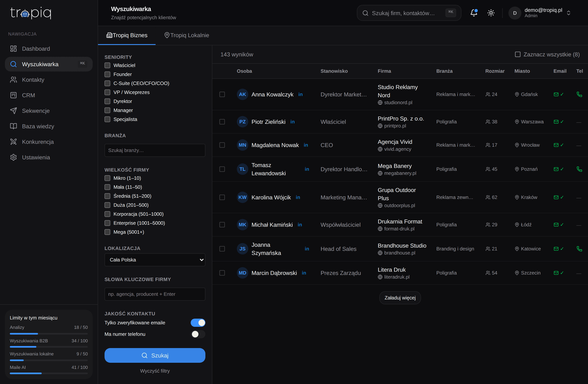The height and width of the screenshot is (384, 588).
Task: Select the row checkbox for Karolina Wójcik
Action: [222, 198]
